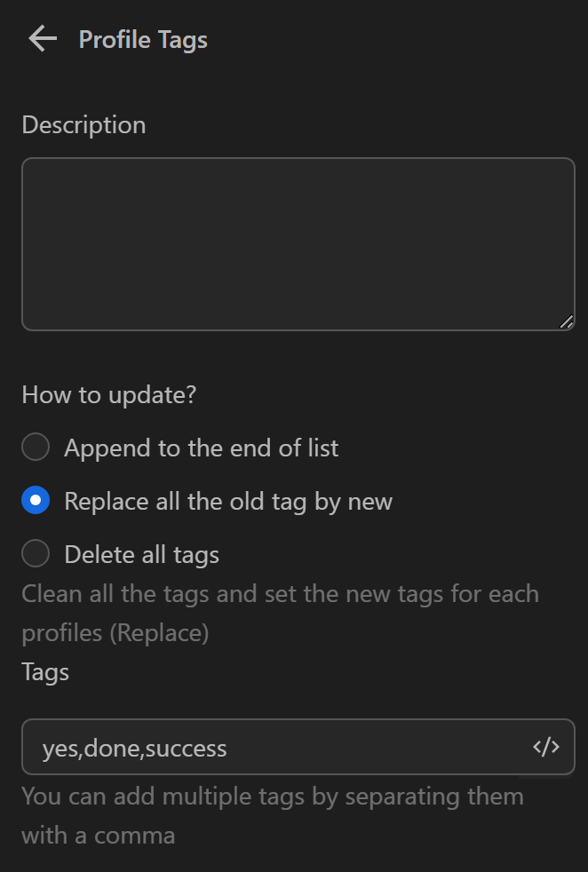Select the Replace all old tag radio button
The image size is (588, 872).
(36, 501)
